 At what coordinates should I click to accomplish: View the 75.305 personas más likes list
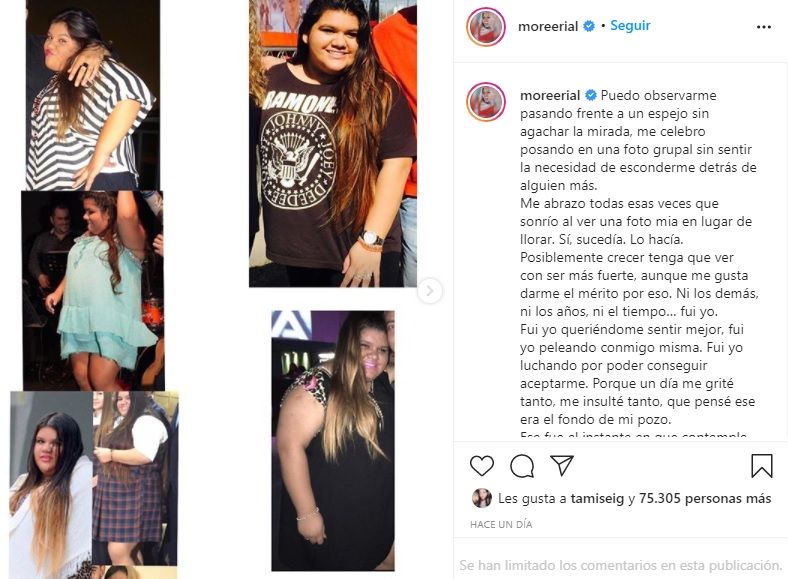tap(705, 499)
